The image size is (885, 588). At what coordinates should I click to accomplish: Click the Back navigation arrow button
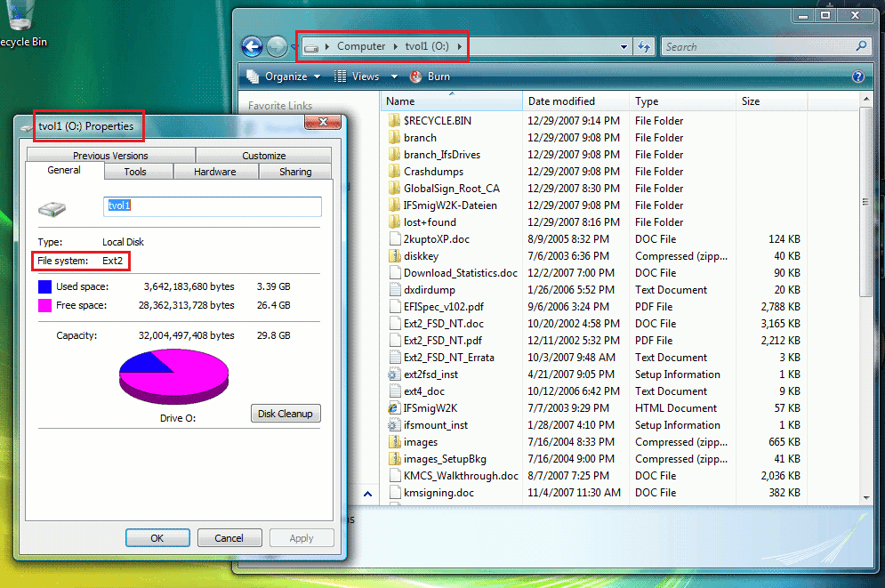click(x=253, y=46)
